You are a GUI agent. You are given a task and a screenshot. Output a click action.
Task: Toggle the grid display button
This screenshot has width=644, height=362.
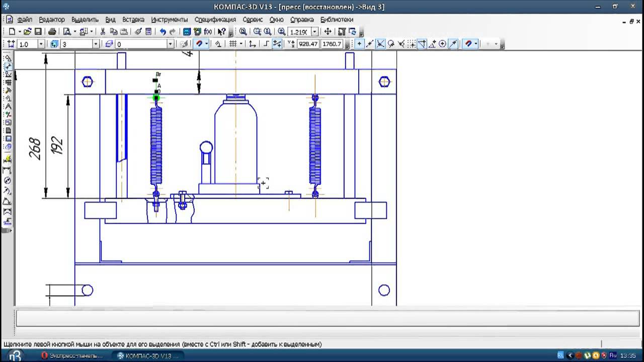pos(233,44)
